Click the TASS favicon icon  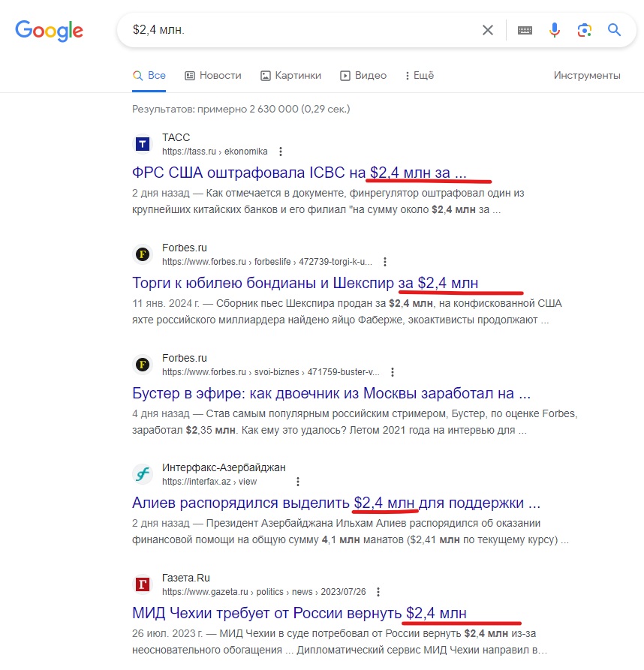(x=143, y=144)
